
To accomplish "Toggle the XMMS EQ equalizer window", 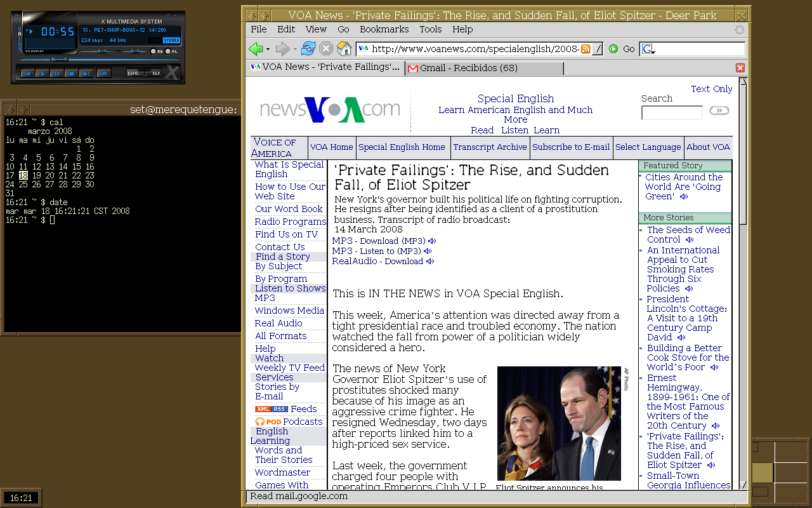I will click(158, 51).
